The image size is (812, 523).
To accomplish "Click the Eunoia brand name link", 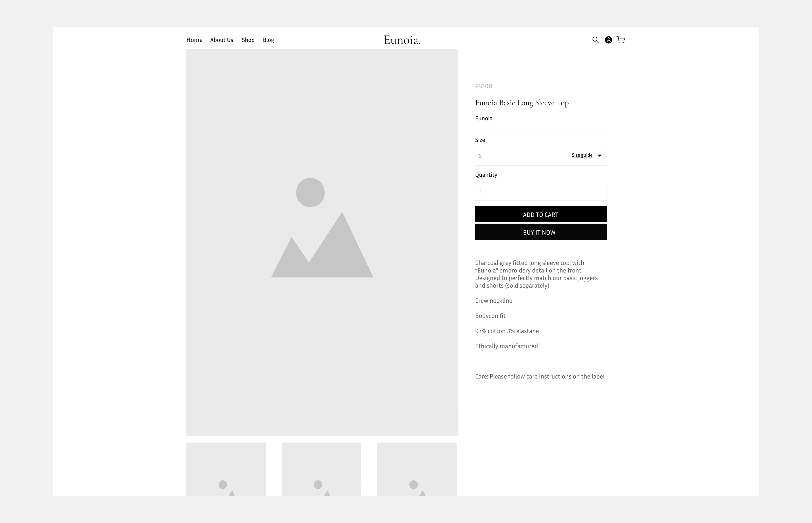I will click(x=484, y=118).
